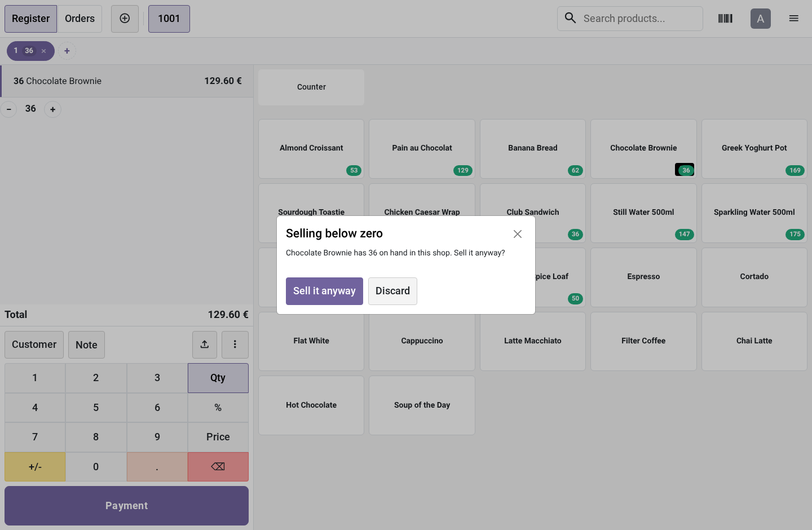Open the more actions three-dot menu
The image size is (812, 530).
pyautogui.click(x=235, y=344)
